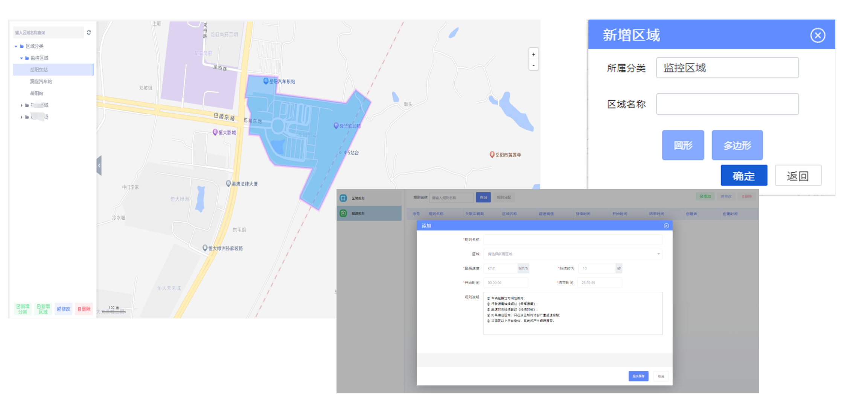Expand the last collapsed folder in the area tree
Screen dimensions: 868x399
(x=21, y=117)
